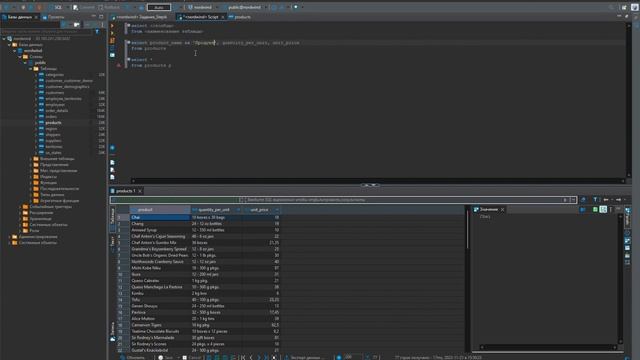The height and width of the screenshot is (360, 640).
Task: Open the public@nordwind schema selector
Action: point(244,7)
